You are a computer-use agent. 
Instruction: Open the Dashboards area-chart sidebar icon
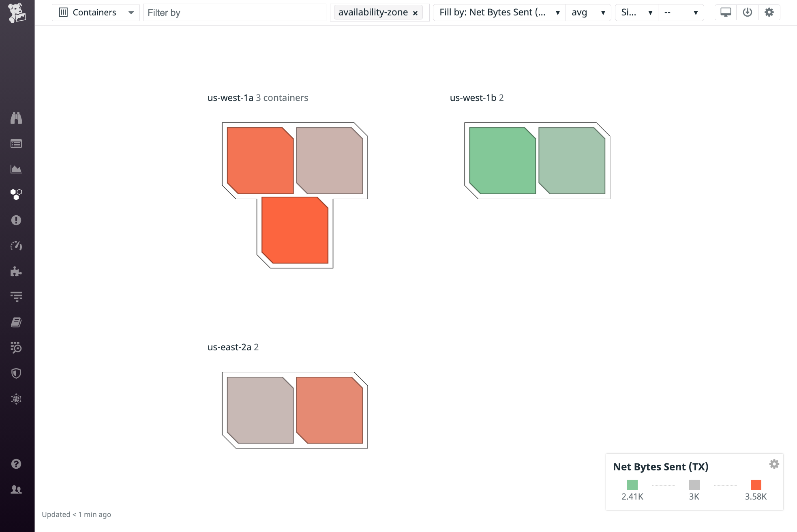[16, 169]
